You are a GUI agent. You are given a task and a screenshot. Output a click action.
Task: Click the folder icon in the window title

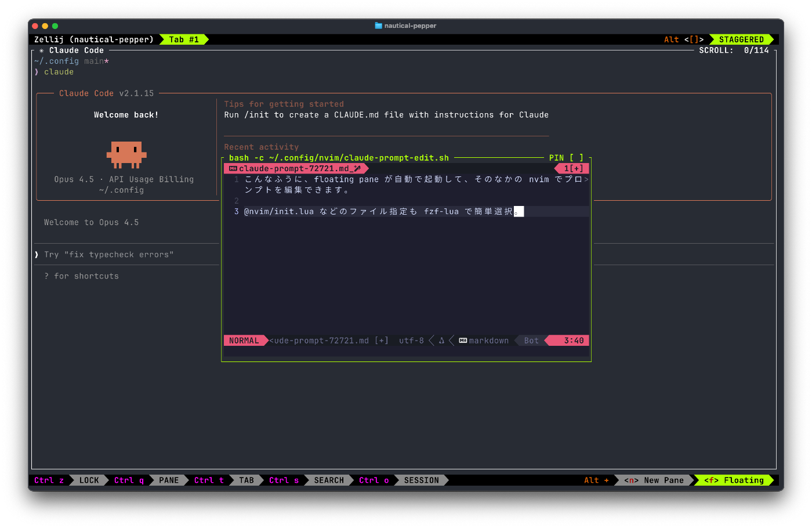(x=379, y=26)
